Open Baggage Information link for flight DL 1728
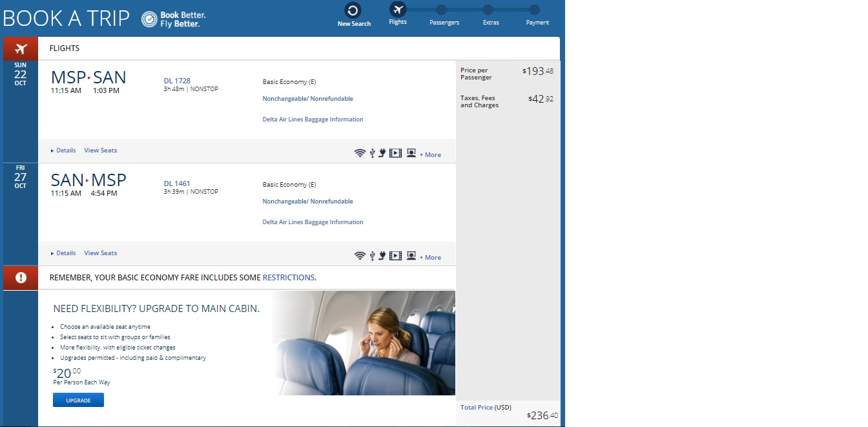 pos(313,120)
